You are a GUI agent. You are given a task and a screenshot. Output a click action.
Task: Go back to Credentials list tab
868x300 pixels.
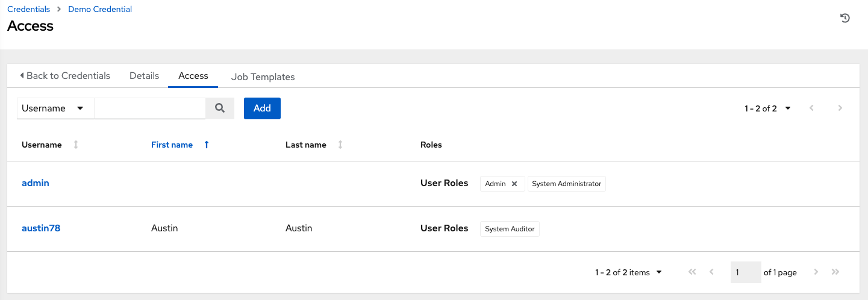click(x=65, y=76)
